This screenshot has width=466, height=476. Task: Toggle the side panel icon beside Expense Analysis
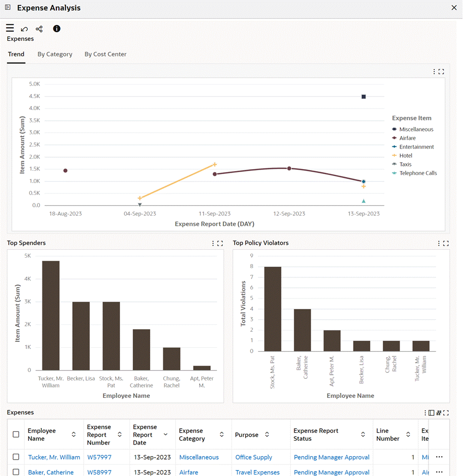pyautogui.click(x=8, y=7)
